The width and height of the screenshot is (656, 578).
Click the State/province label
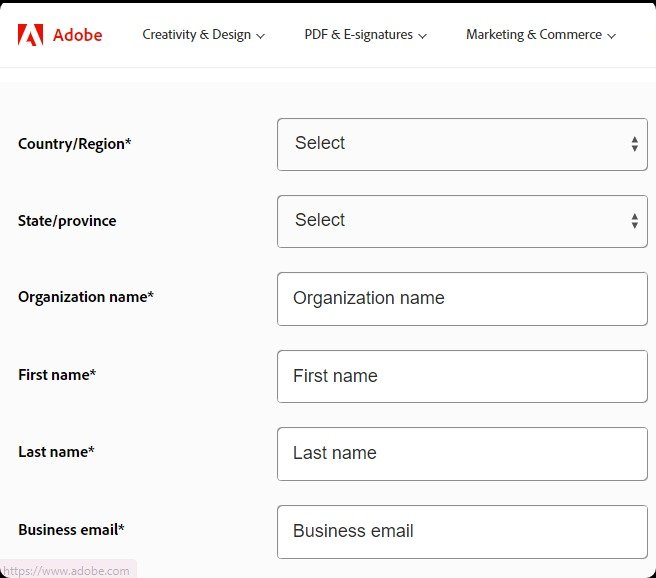[x=67, y=221]
